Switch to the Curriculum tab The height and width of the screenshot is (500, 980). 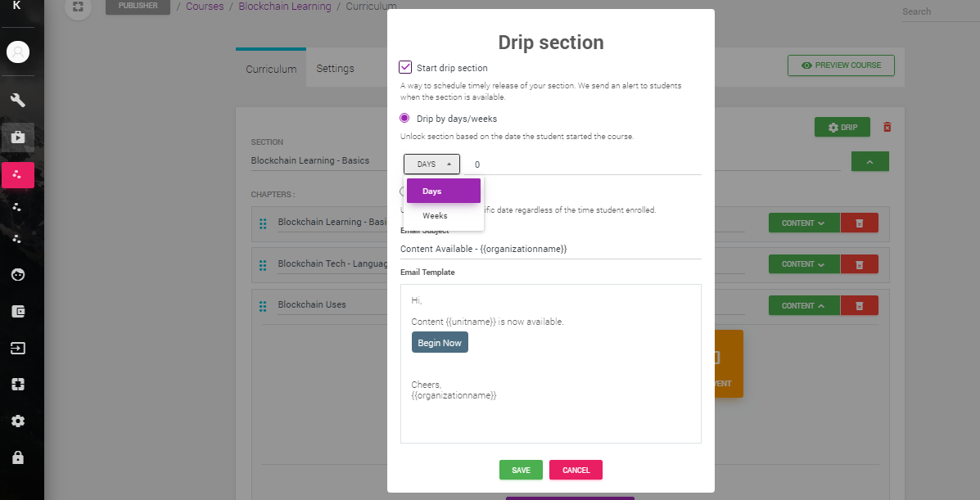(271, 69)
